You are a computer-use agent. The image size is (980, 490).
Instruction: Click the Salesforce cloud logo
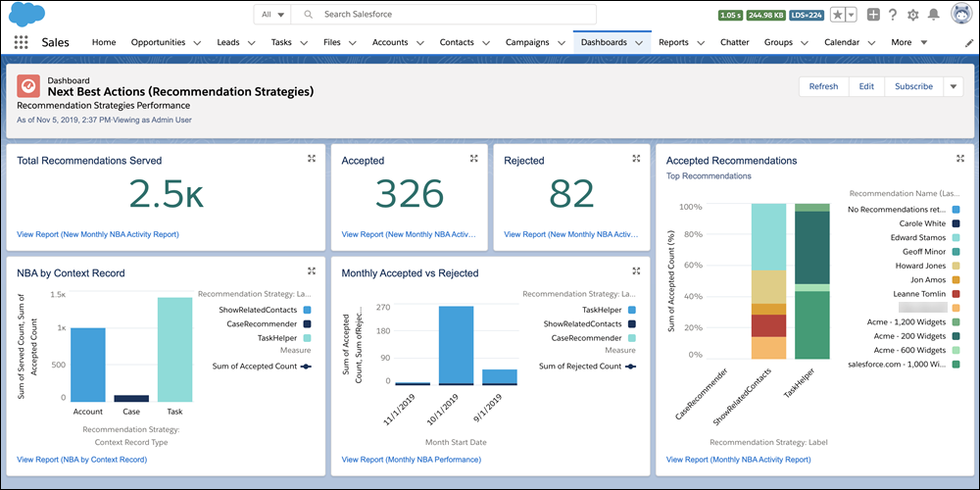(x=24, y=14)
